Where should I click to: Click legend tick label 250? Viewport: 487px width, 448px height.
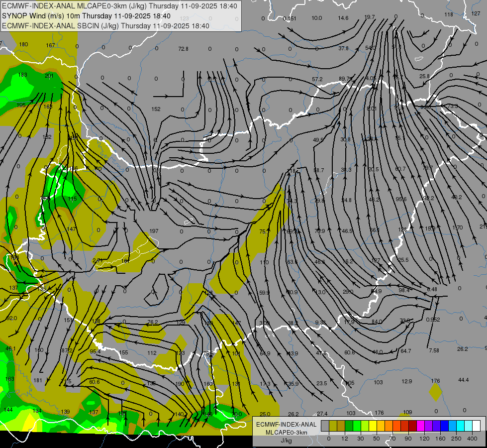456,439
